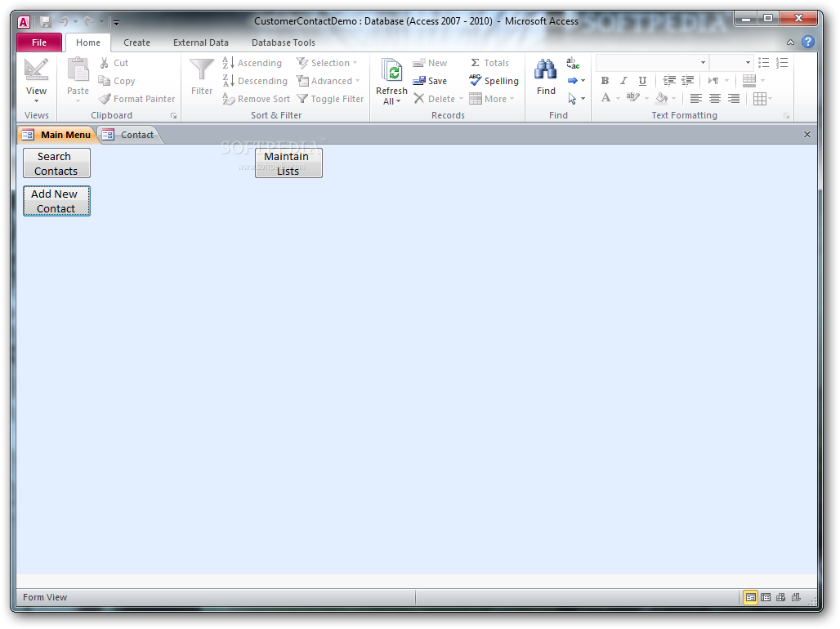Click the Background fill bucket icon
This screenshot has height=629, width=840.
(662, 97)
